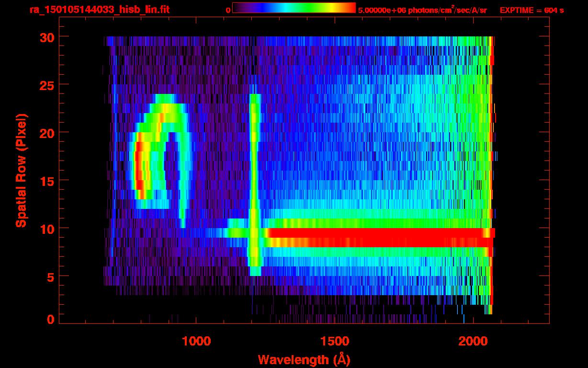Click the y-axis tick label 0
Viewport: 588px width, 368px height.
(x=50, y=319)
